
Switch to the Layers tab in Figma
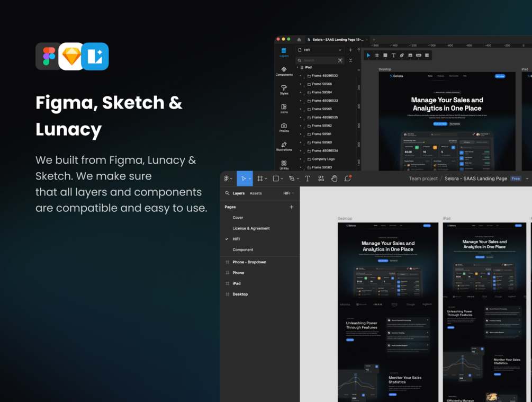click(239, 193)
